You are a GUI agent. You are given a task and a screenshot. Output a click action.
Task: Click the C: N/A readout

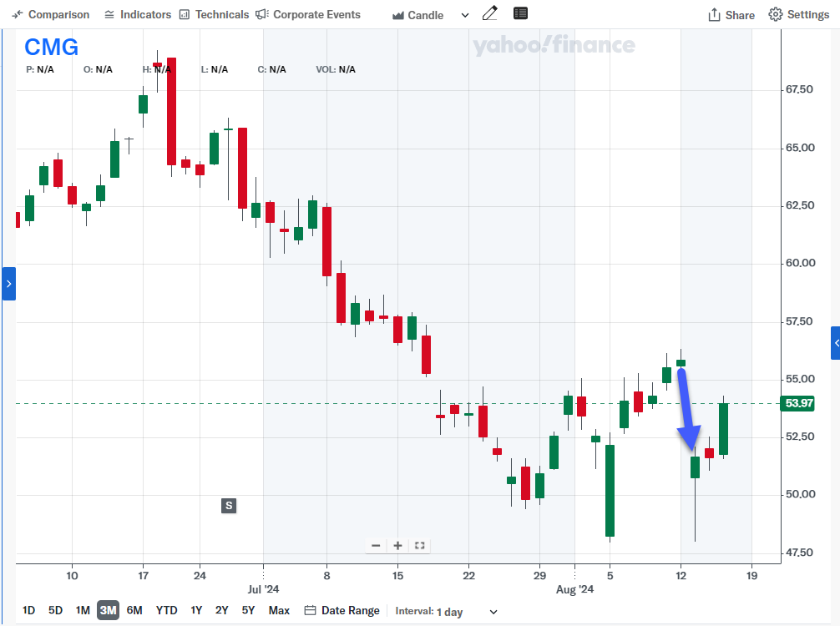click(x=271, y=69)
